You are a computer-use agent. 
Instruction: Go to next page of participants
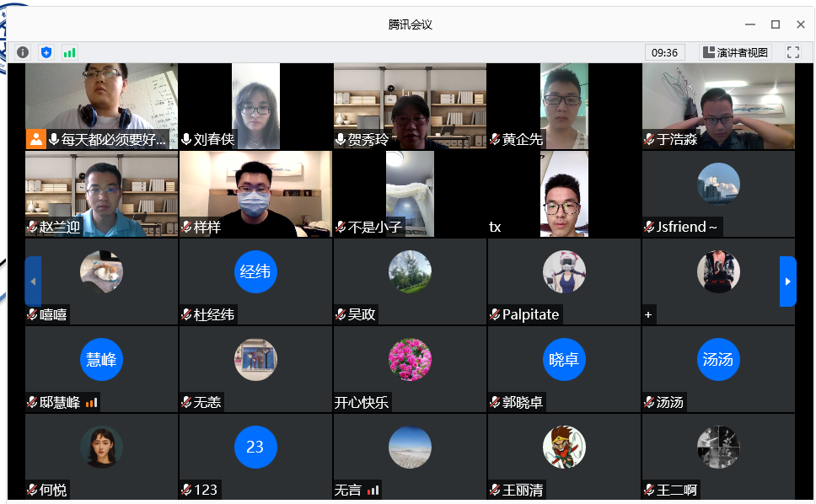click(787, 281)
